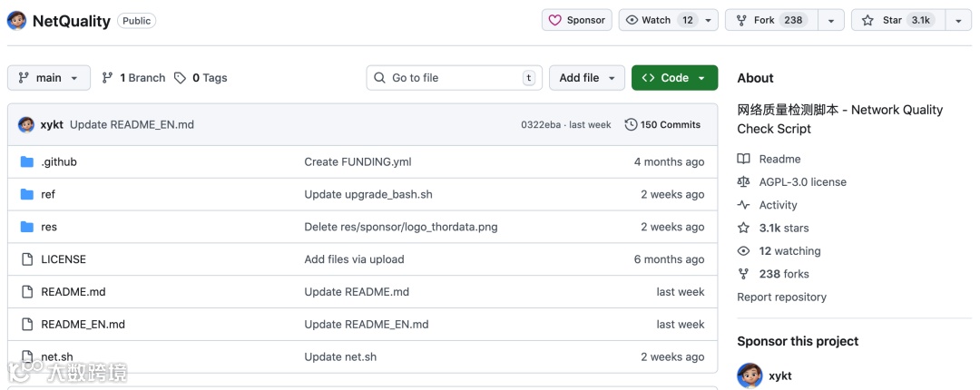This screenshot has width=980, height=390.
Task: Expand the fork options dropdown arrow
Action: pyautogui.click(x=830, y=20)
